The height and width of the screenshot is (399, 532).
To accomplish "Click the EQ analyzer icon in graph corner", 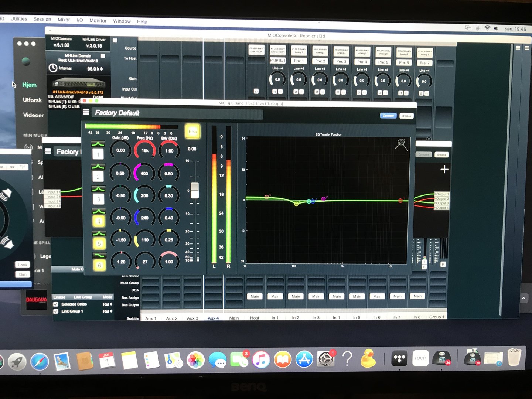I will pos(402,144).
